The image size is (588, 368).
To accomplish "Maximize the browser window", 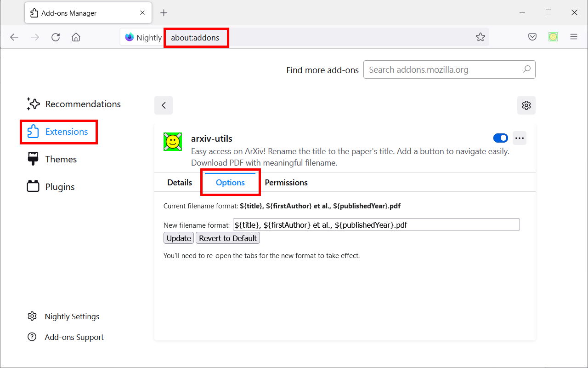I will (x=548, y=12).
